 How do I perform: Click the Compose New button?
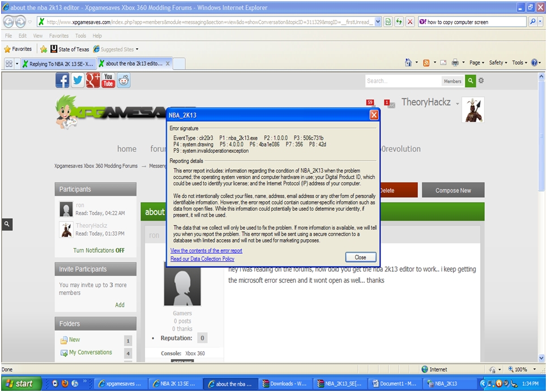[453, 190]
